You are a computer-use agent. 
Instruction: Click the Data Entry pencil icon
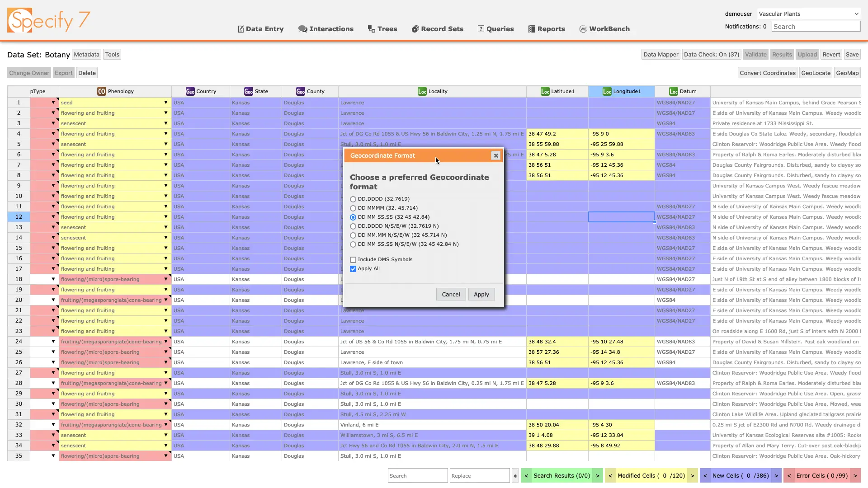pyautogui.click(x=241, y=29)
